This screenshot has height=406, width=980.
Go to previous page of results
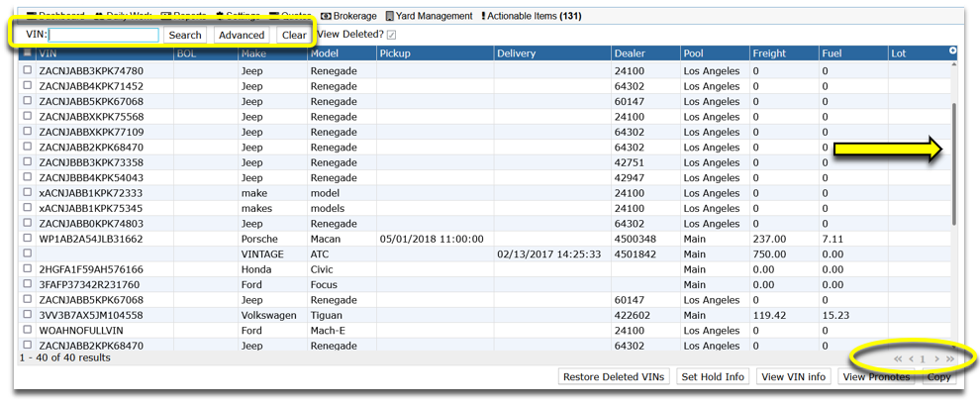tap(912, 359)
